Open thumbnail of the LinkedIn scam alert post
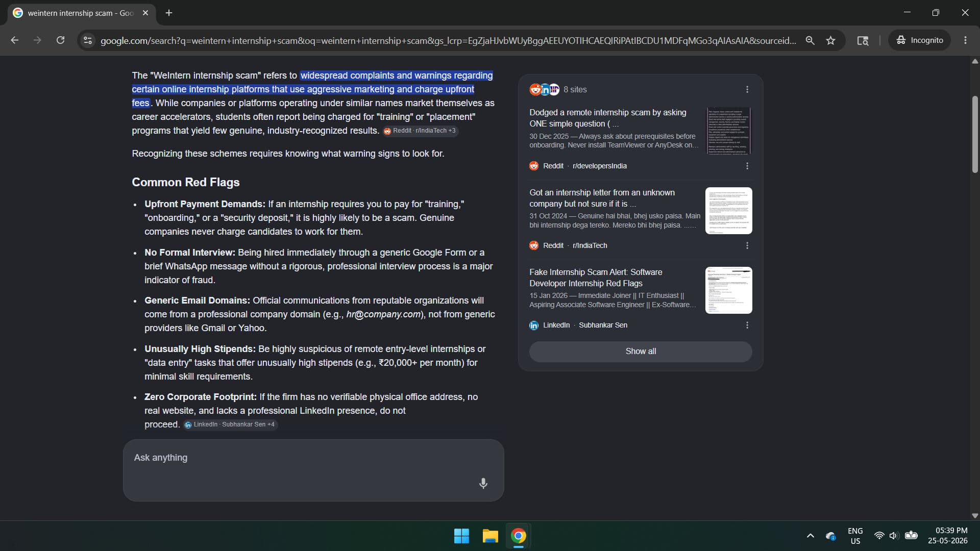This screenshot has width=980, height=551. [729, 290]
